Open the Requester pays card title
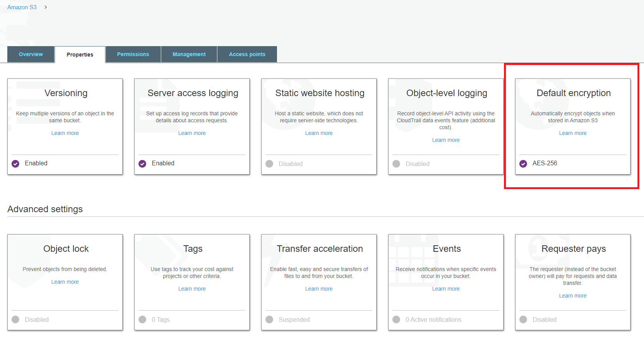The width and height of the screenshot is (644, 341). [574, 249]
